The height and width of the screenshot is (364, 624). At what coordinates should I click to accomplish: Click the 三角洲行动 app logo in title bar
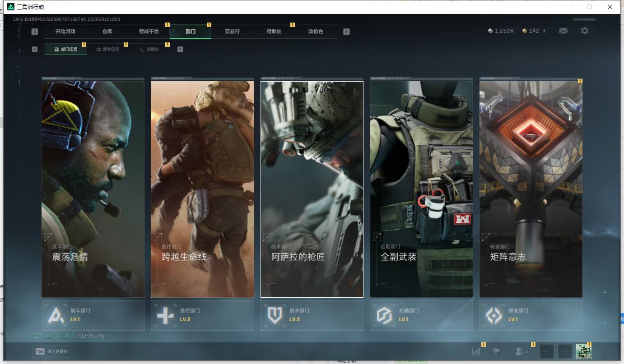coord(11,7)
